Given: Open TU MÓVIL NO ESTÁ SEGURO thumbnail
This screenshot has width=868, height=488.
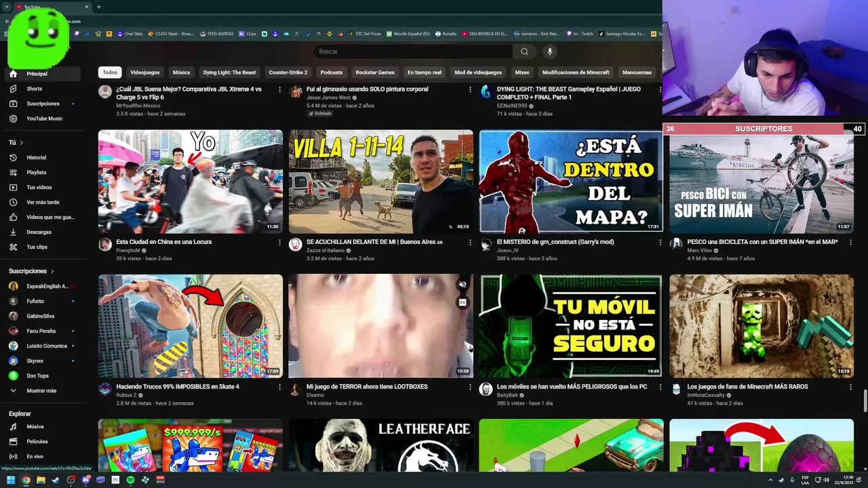Looking at the screenshot, I should tap(571, 326).
